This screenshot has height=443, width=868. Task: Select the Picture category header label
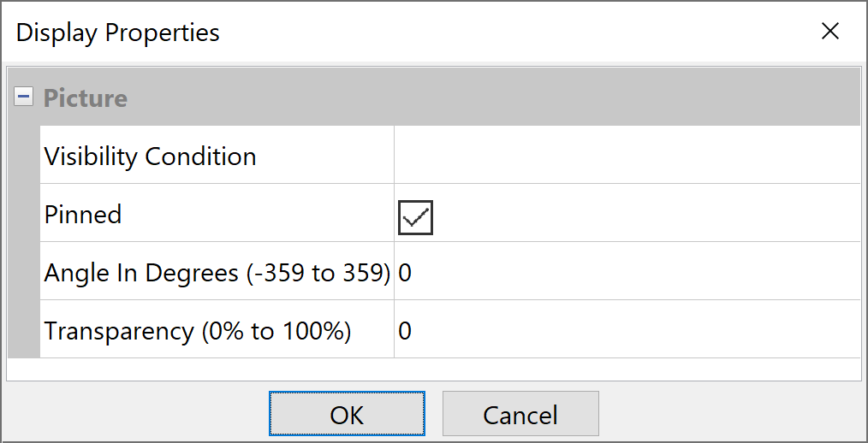coord(86,98)
